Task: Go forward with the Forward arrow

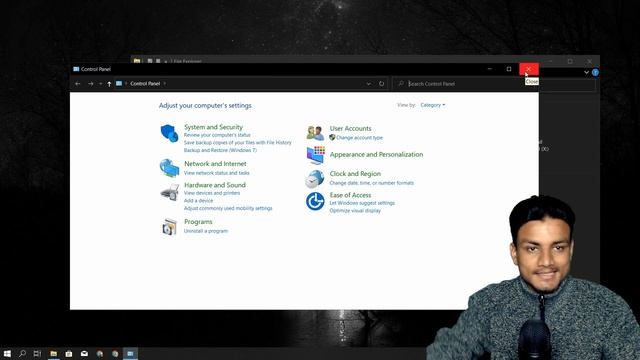Action: click(91, 84)
